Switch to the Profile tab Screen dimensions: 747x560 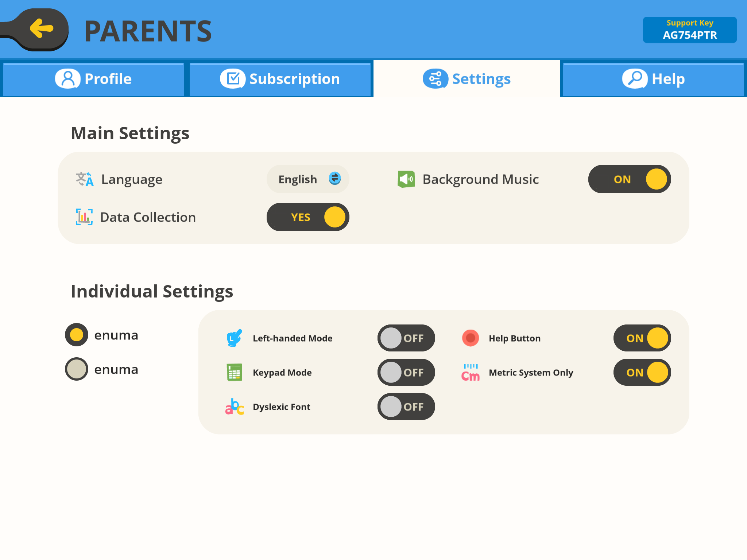(93, 79)
